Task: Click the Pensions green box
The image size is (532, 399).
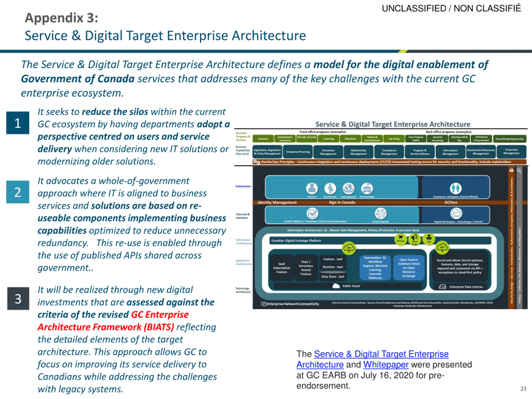Action: [263, 139]
